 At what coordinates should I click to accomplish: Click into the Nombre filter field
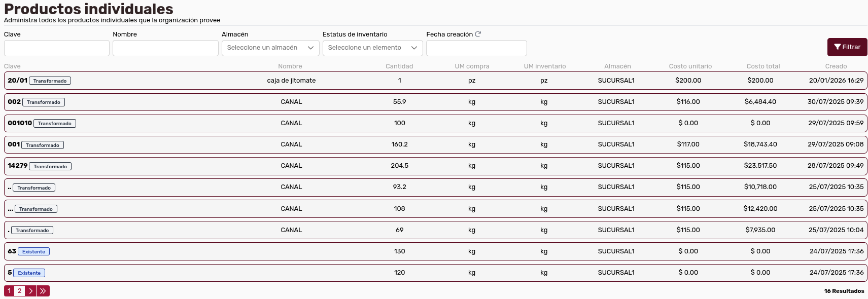[x=165, y=48]
